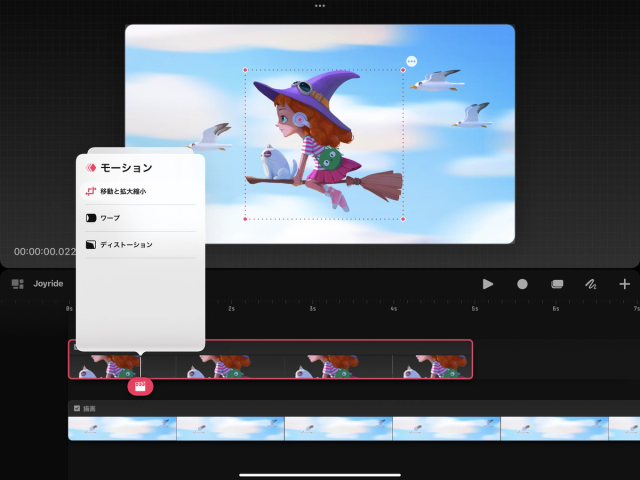Open the top three-dots menu
The image size is (640, 480).
point(320,6)
